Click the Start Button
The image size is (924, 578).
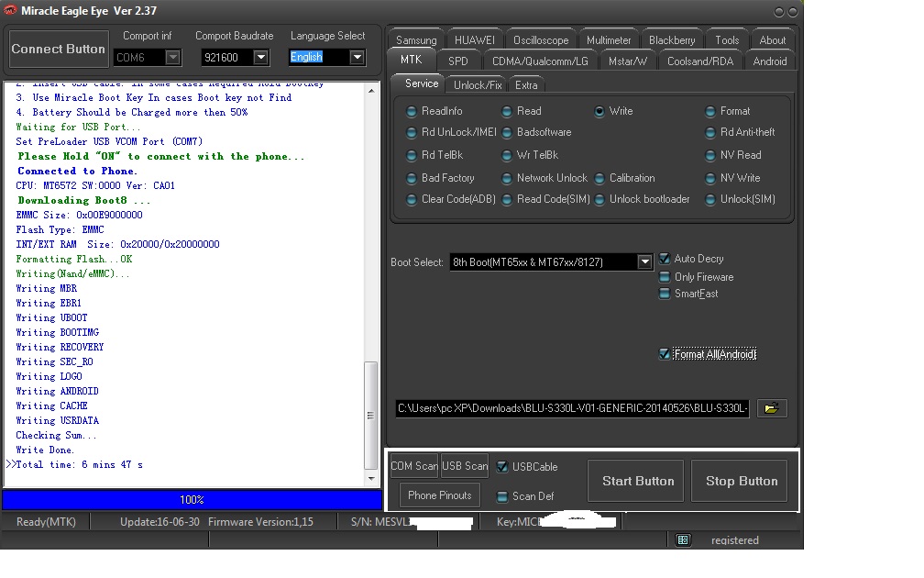[638, 482]
